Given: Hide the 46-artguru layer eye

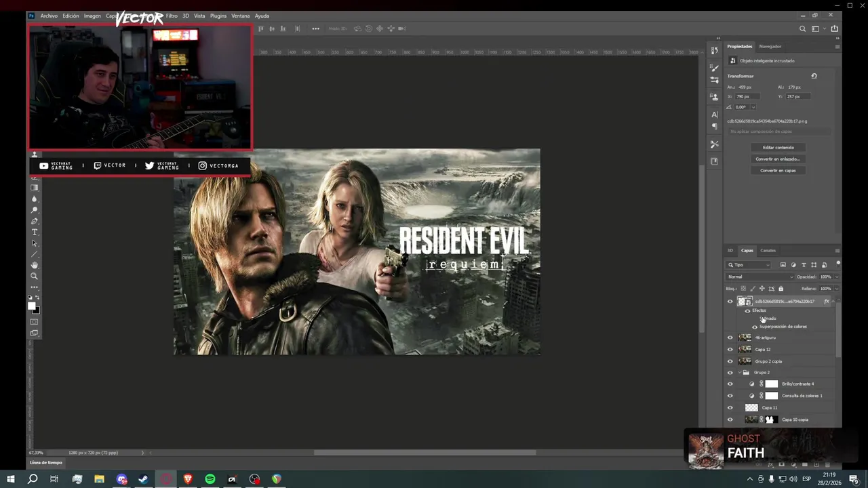Looking at the screenshot, I should [730, 338].
